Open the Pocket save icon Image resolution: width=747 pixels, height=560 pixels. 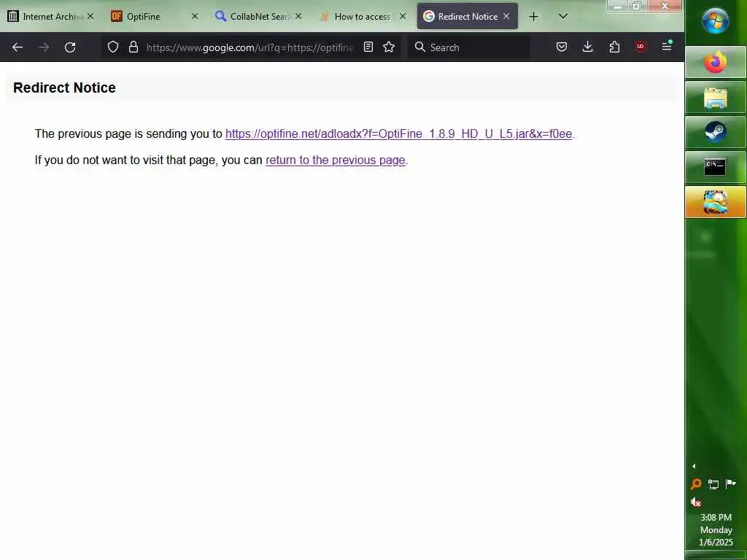tap(562, 47)
